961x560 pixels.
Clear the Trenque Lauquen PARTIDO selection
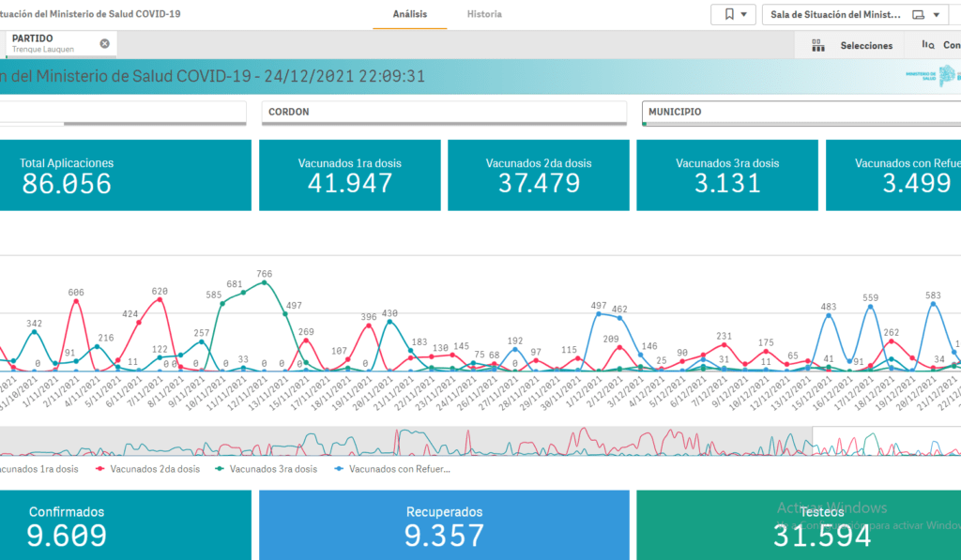tap(104, 43)
